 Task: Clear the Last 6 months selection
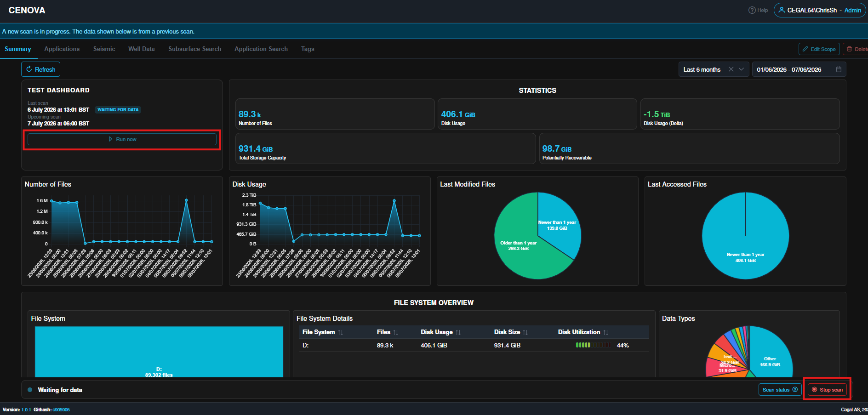(731, 69)
